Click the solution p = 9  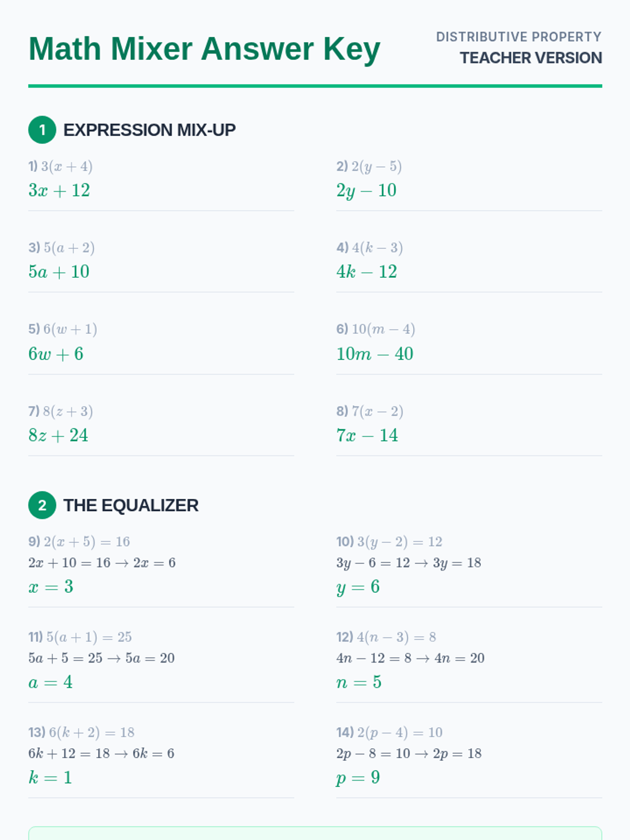tap(358, 777)
